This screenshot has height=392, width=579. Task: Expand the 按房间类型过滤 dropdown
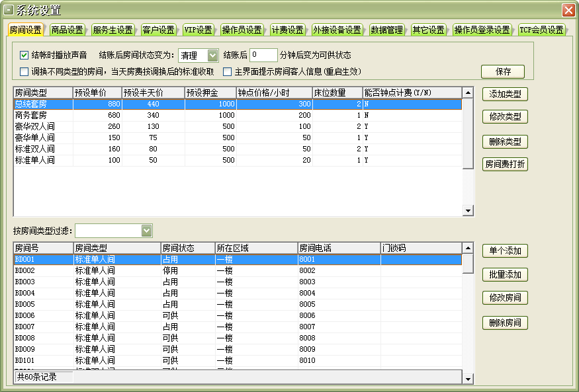point(146,230)
